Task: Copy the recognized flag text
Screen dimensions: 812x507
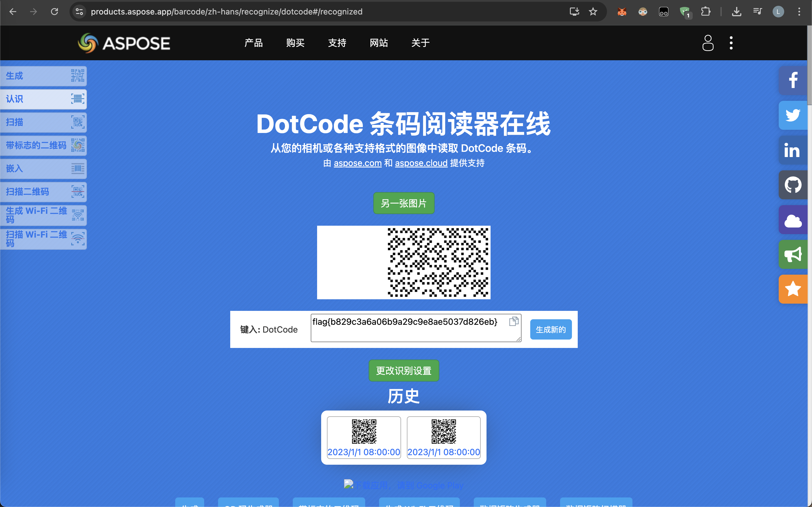Action: pyautogui.click(x=514, y=321)
